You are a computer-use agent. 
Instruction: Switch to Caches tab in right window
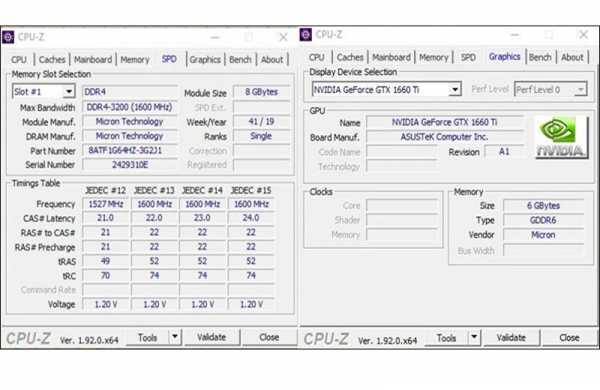point(350,58)
